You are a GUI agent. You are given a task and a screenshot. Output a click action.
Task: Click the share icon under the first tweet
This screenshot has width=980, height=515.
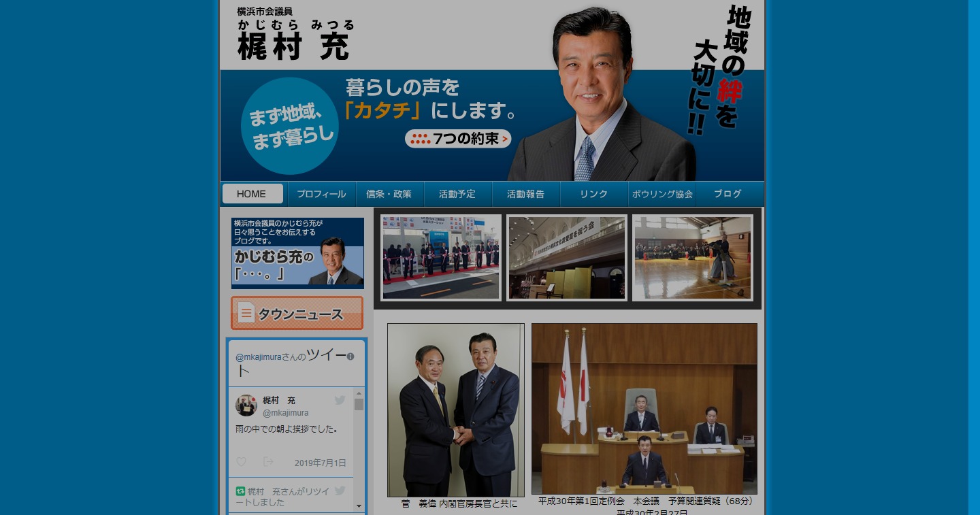click(x=268, y=462)
